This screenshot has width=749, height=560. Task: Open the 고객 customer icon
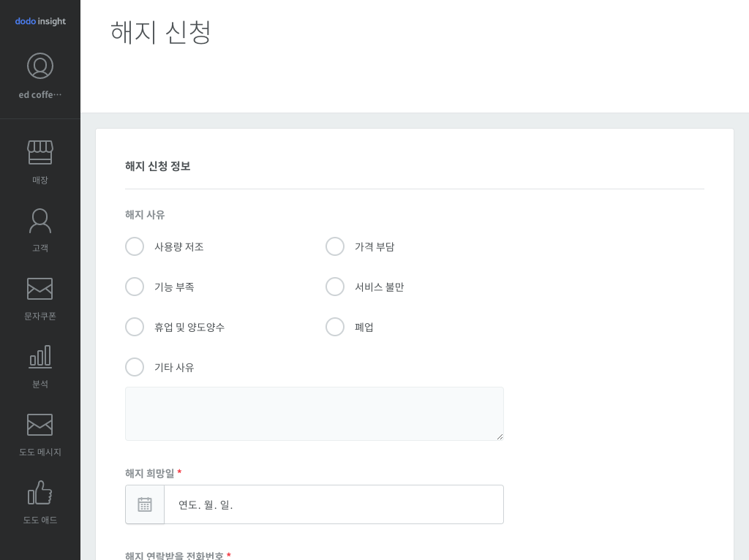[x=40, y=221]
